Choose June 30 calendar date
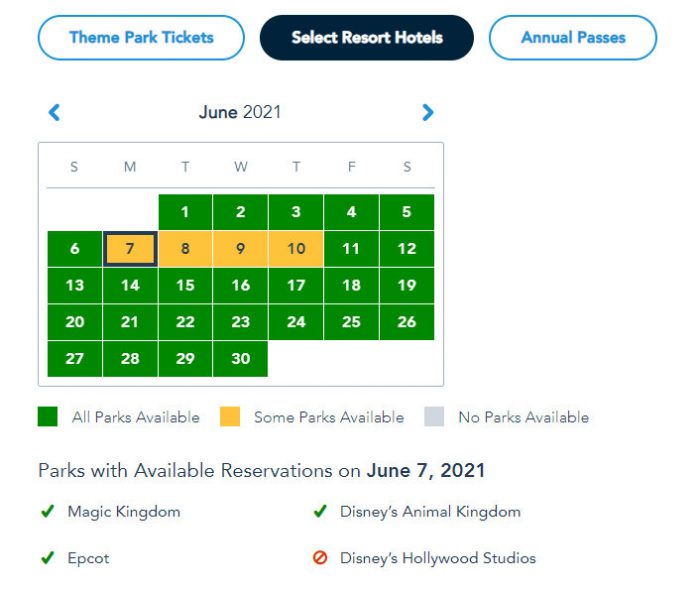 click(241, 359)
